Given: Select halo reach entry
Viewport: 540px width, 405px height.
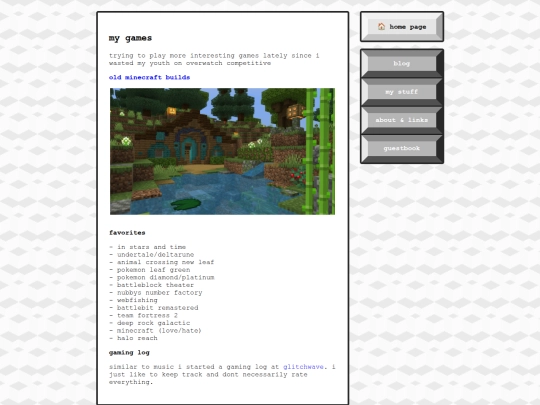Looking at the screenshot, I should 134,338.
